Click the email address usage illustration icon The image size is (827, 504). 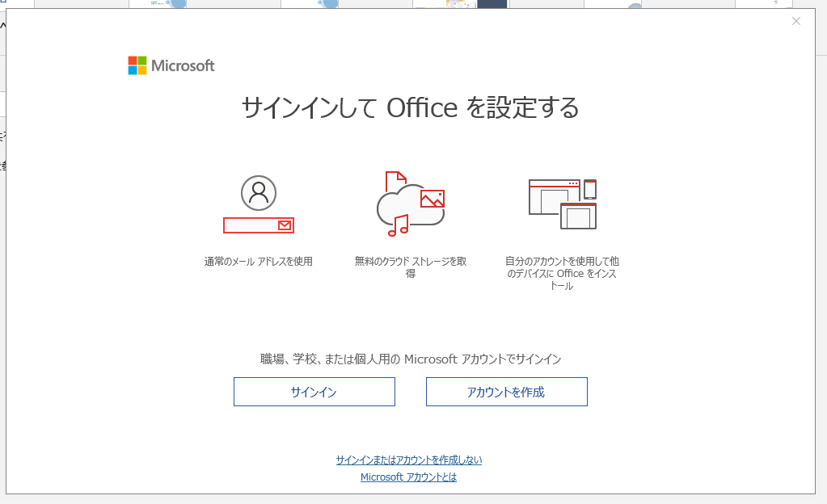click(x=257, y=202)
